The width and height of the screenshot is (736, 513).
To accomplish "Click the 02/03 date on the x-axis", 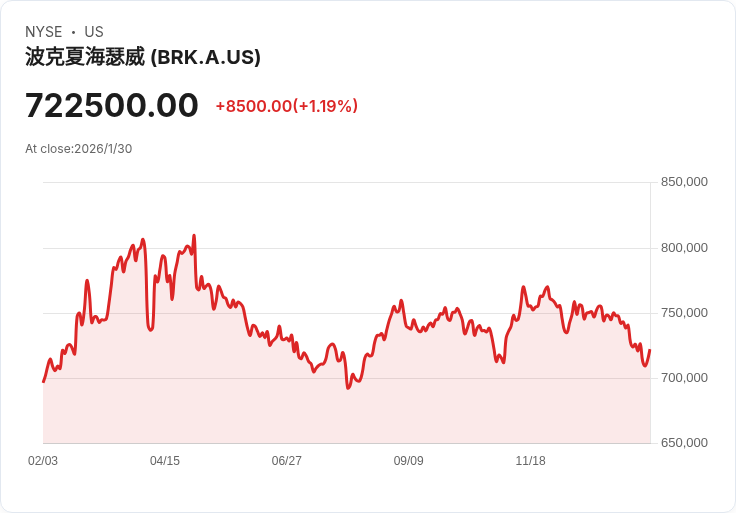I will [43, 461].
